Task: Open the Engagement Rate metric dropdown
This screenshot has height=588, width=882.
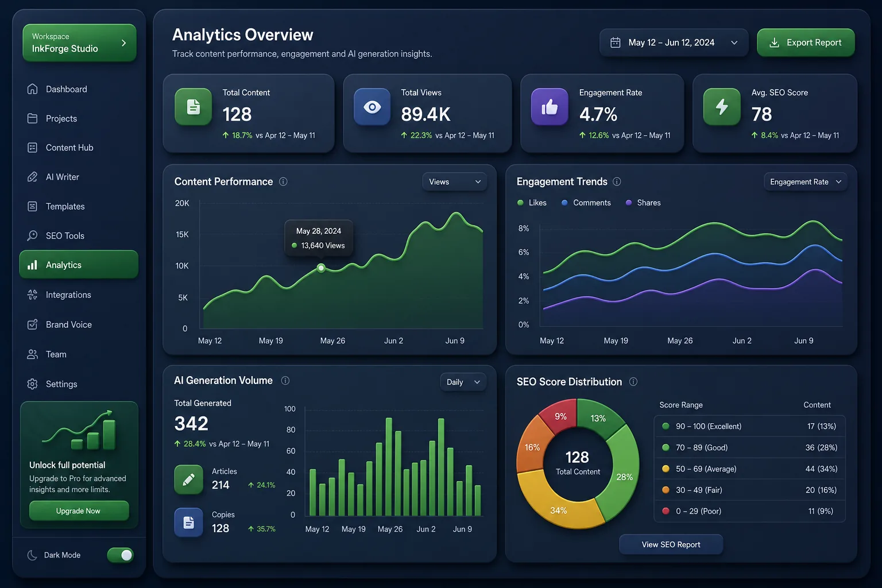Action: point(805,181)
